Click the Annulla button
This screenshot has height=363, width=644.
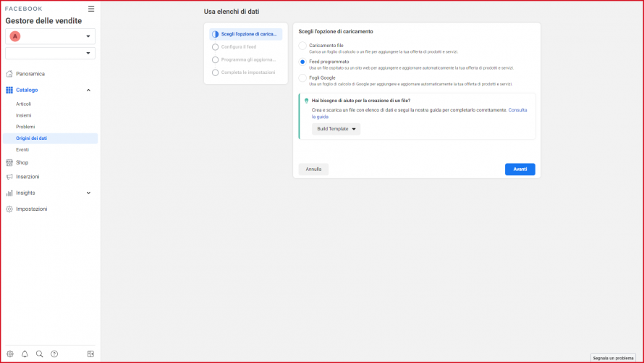click(x=313, y=169)
